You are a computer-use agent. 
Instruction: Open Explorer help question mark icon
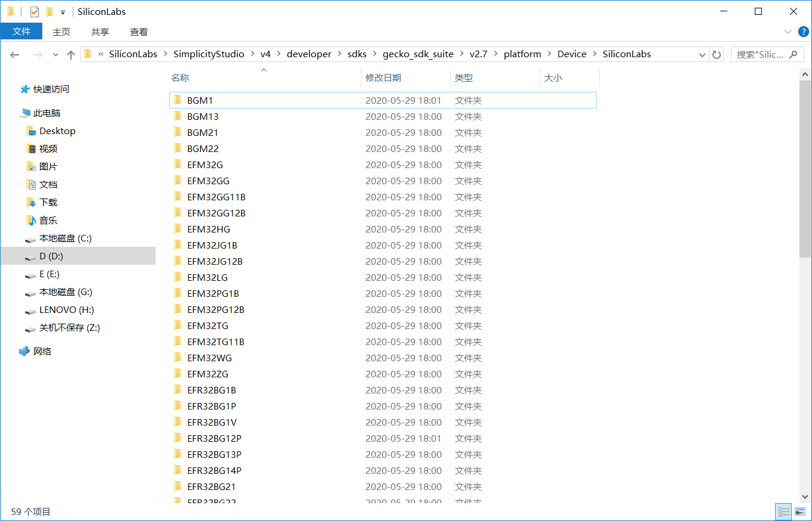click(803, 32)
